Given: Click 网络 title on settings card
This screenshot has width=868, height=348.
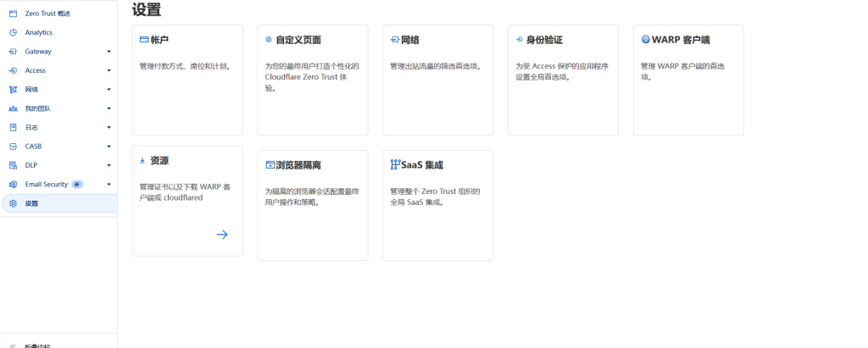Looking at the screenshot, I should 410,40.
